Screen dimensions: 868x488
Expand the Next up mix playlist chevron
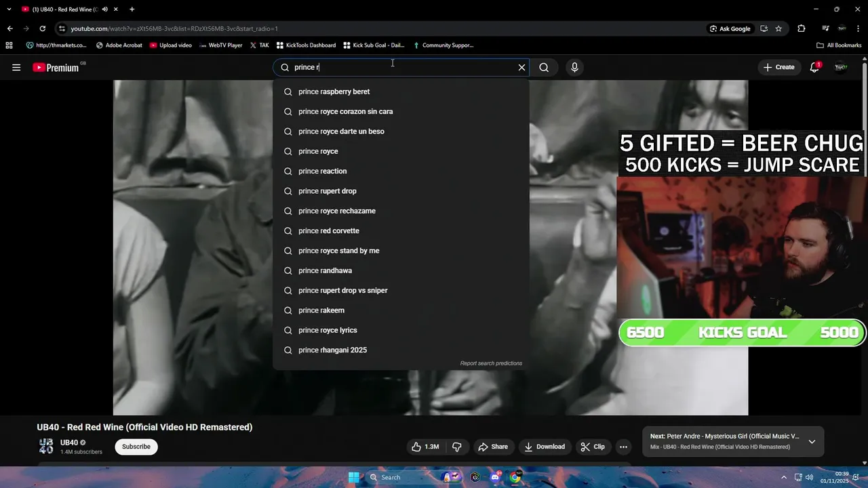812,442
